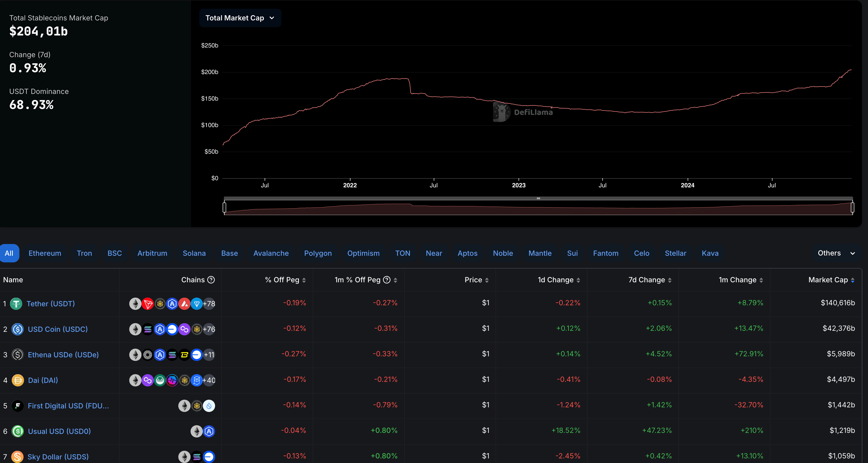Pick the Kava chain filter
This screenshot has height=463, width=868.
coord(710,253)
